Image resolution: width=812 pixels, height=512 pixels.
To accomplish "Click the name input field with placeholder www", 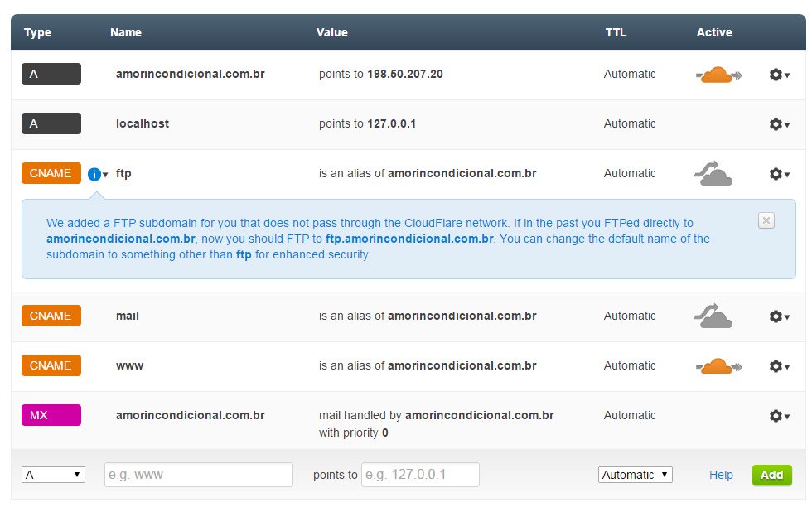I will (199, 475).
